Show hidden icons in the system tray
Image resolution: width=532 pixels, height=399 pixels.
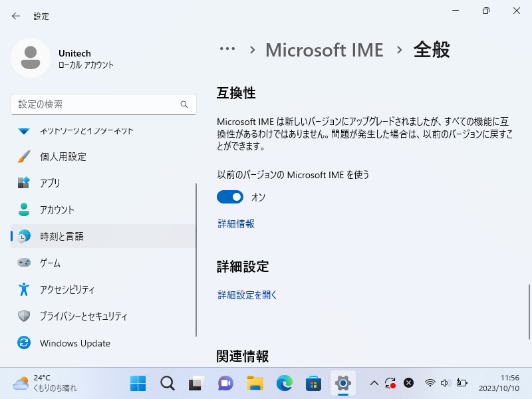374,384
